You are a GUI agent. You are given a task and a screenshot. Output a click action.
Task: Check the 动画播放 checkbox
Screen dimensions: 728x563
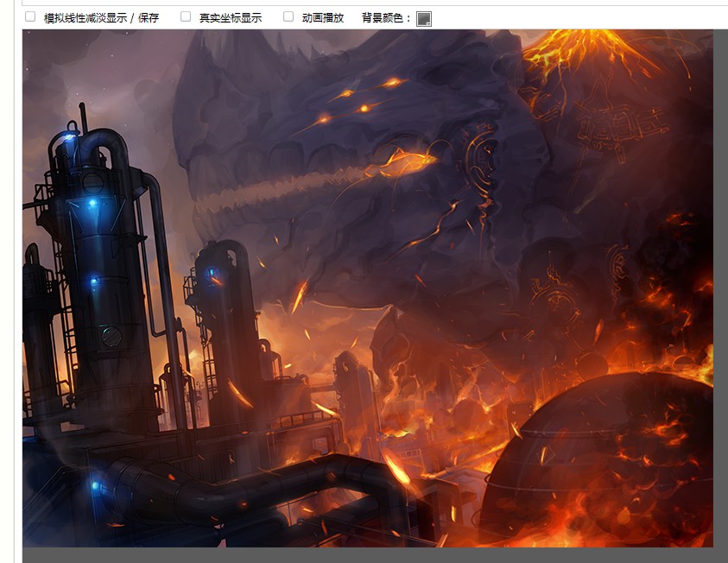coord(288,16)
